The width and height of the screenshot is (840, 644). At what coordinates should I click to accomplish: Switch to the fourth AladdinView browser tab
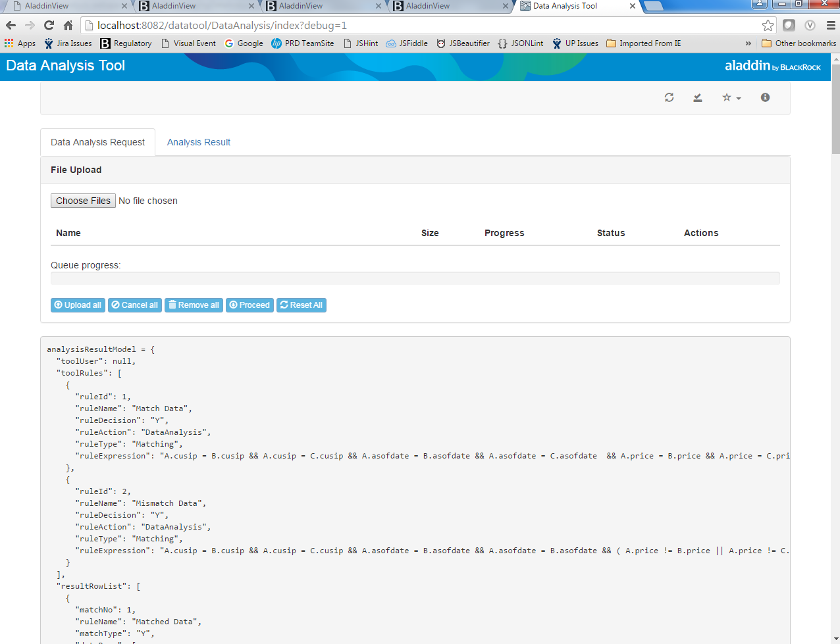click(450, 6)
